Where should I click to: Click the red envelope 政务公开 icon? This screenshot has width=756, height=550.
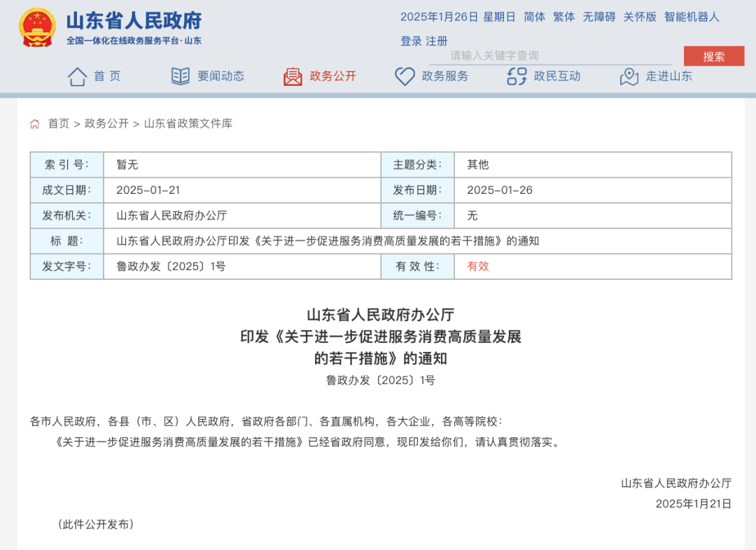(x=293, y=77)
